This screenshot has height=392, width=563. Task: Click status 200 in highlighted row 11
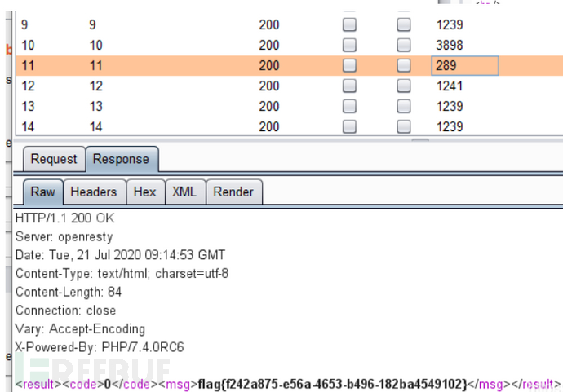click(x=269, y=66)
